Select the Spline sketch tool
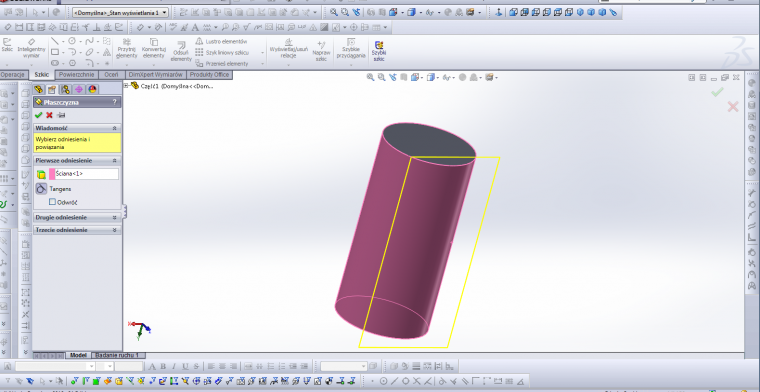The width and height of the screenshot is (760, 392). 89,41
